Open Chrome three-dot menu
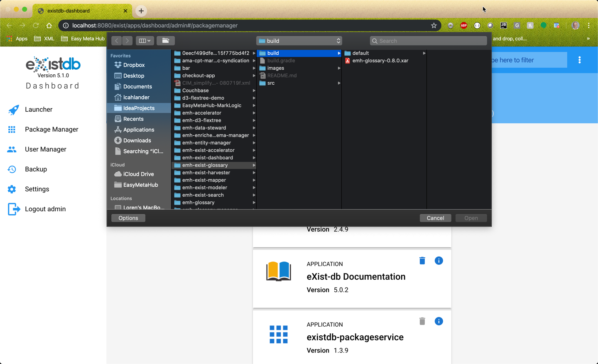The width and height of the screenshot is (598, 364). (589, 26)
